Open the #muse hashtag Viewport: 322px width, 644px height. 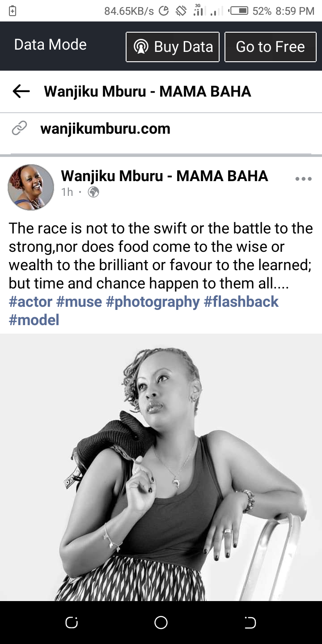point(79,301)
